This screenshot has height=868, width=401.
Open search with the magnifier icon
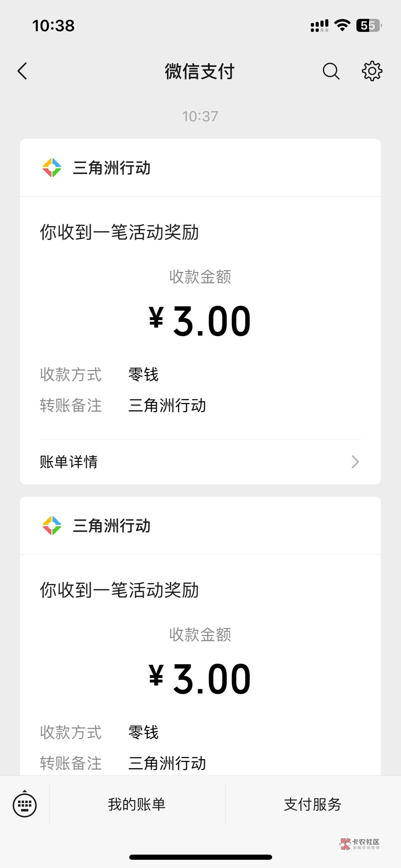(331, 71)
